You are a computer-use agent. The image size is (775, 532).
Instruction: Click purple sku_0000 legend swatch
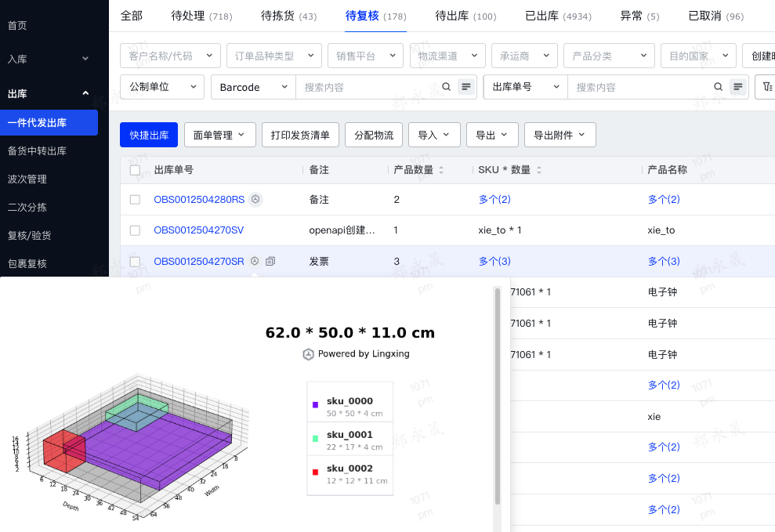click(x=315, y=405)
